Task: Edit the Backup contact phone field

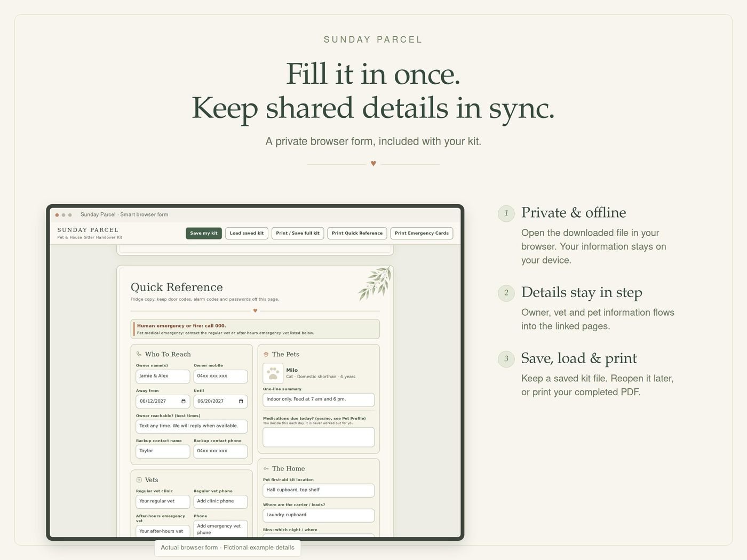Action: (x=220, y=451)
